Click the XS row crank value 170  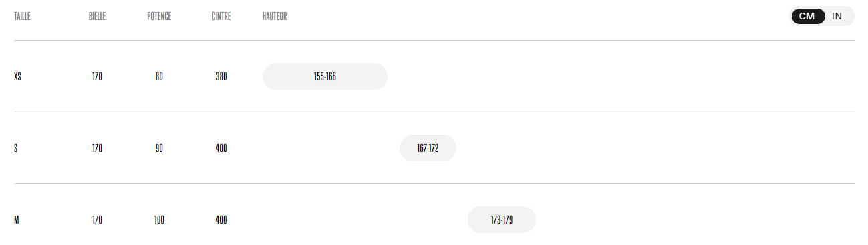coord(97,76)
